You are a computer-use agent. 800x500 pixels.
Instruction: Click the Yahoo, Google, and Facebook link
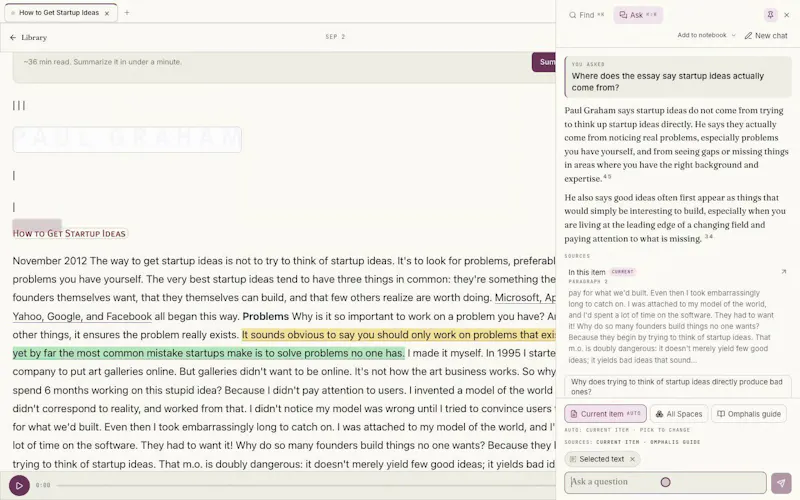pos(82,316)
